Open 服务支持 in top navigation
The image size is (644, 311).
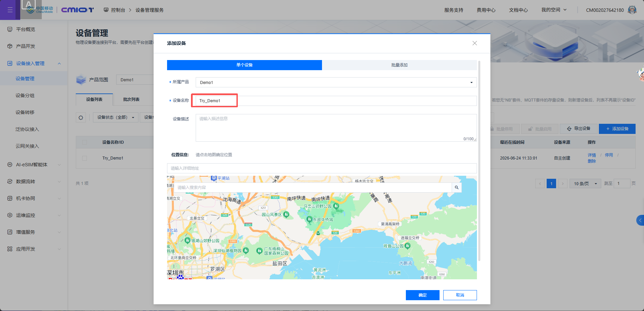(x=454, y=10)
